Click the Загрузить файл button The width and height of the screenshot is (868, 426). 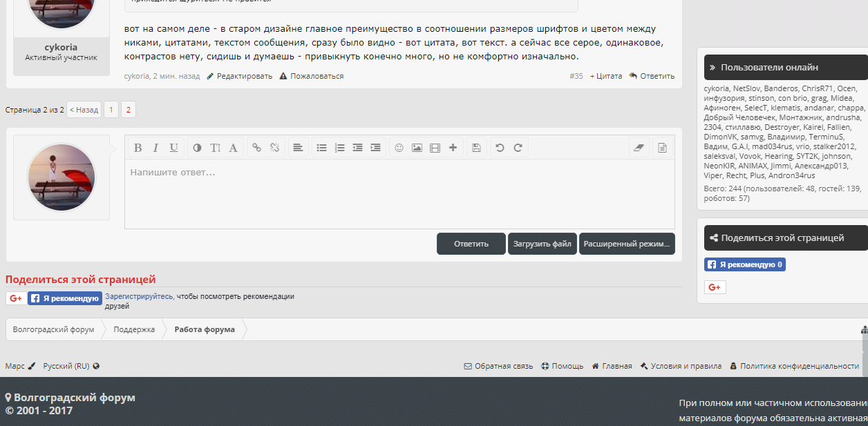click(542, 244)
